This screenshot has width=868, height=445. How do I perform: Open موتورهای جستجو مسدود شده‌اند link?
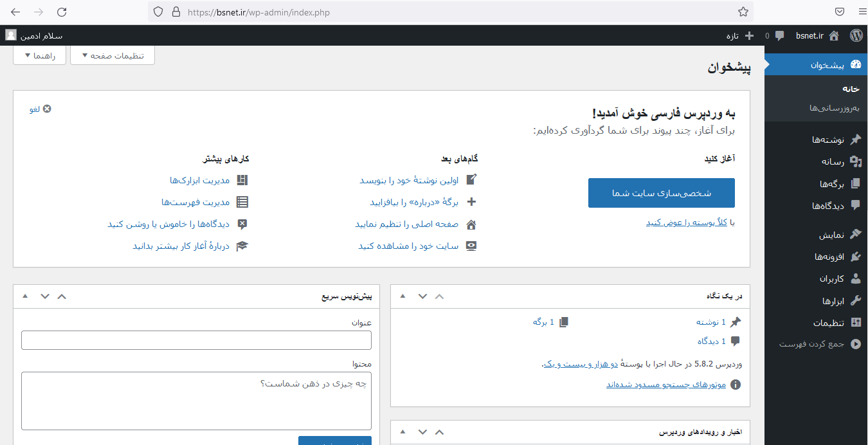(x=666, y=385)
